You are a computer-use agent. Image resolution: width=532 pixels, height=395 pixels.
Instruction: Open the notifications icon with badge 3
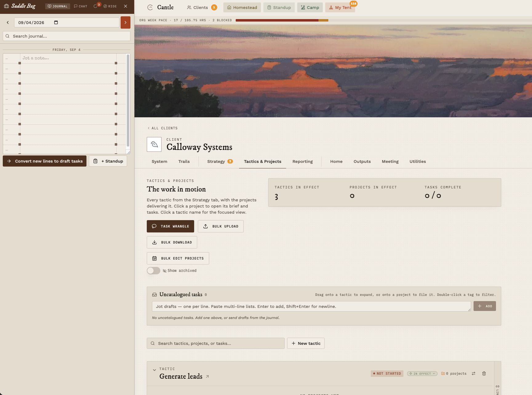click(x=96, y=6)
